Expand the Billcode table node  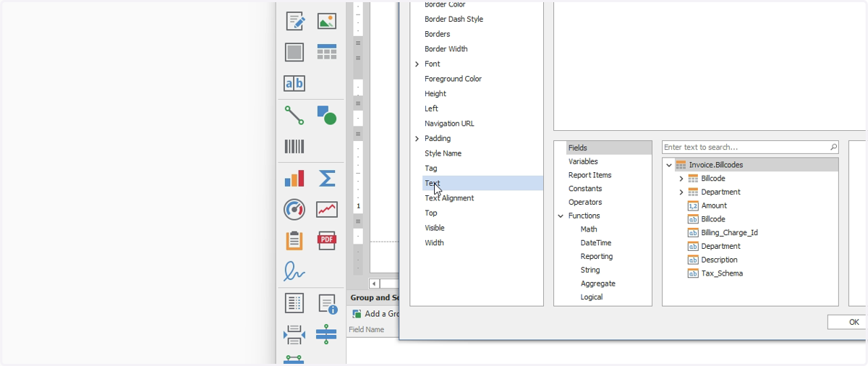(681, 179)
